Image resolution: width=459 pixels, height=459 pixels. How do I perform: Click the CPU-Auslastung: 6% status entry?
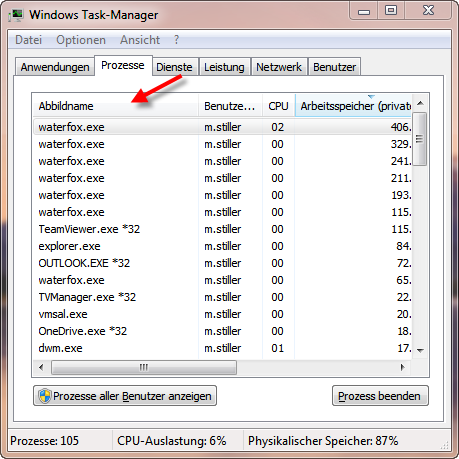pos(172,441)
